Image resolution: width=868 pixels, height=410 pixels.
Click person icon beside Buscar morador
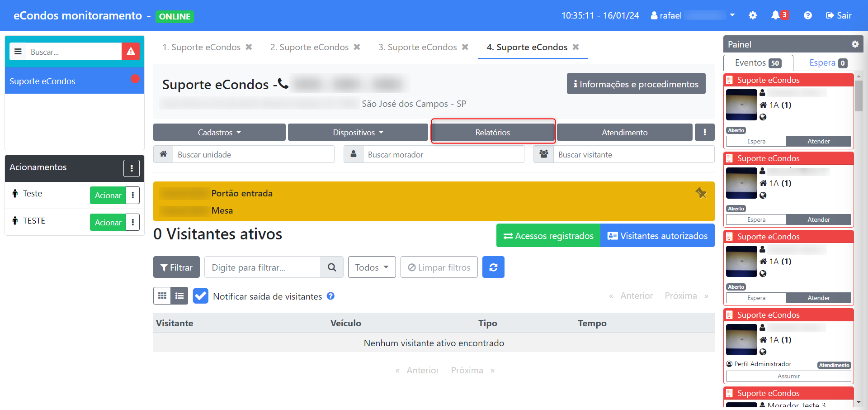(354, 154)
